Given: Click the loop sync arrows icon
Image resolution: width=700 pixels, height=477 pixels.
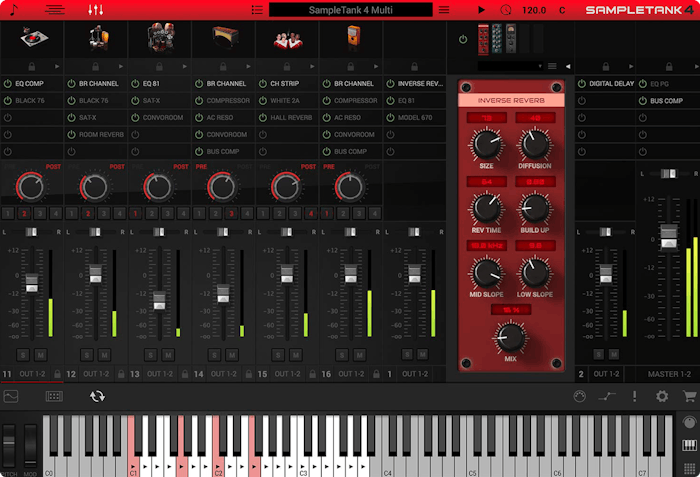Looking at the screenshot, I should pyautogui.click(x=97, y=396).
